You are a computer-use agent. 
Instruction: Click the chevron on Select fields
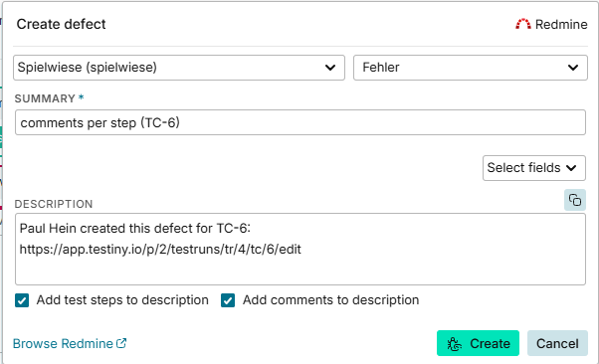pyautogui.click(x=571, y=168)
